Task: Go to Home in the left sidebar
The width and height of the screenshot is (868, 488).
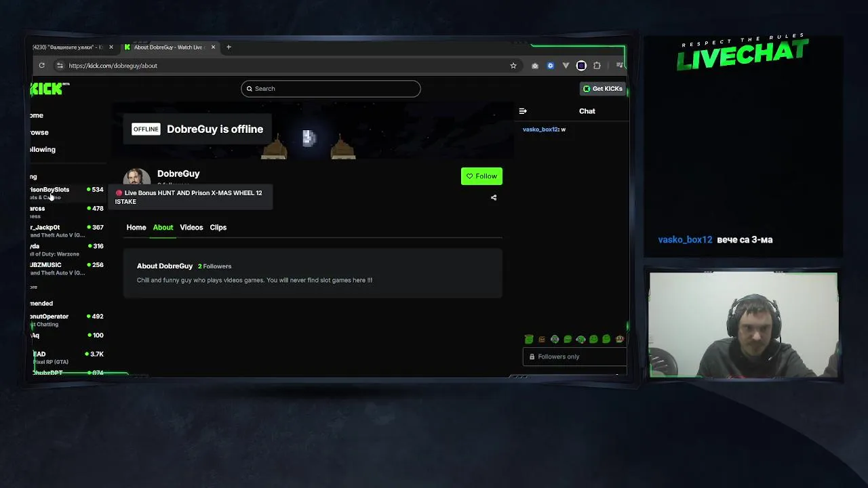Action: click(x=37, y=115)
